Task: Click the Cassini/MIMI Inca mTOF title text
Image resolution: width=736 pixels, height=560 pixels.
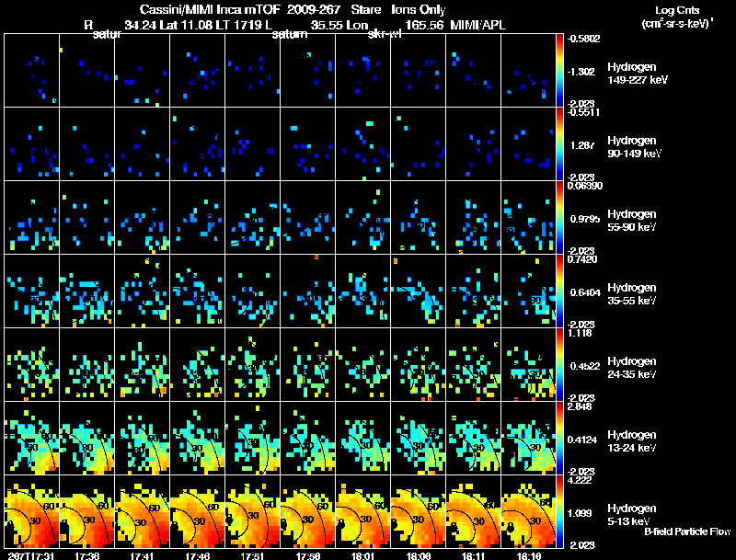Action: (210, 9)
